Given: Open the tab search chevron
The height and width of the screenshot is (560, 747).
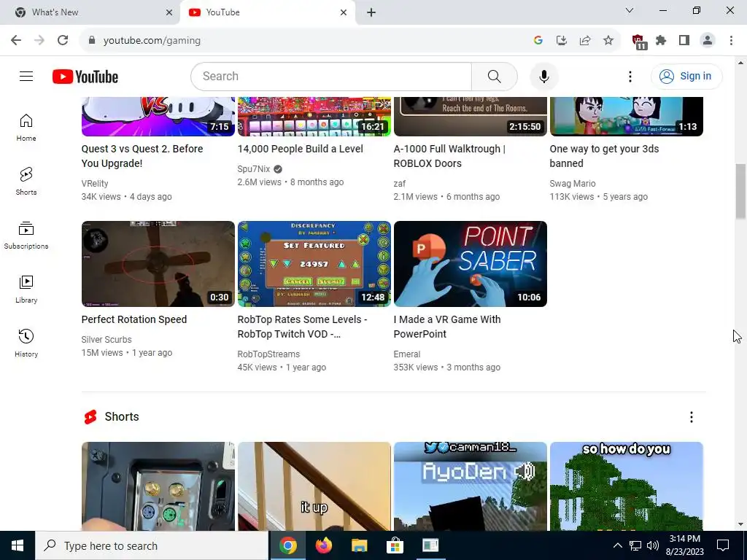Looking at the screenshot, I should 630,10.
